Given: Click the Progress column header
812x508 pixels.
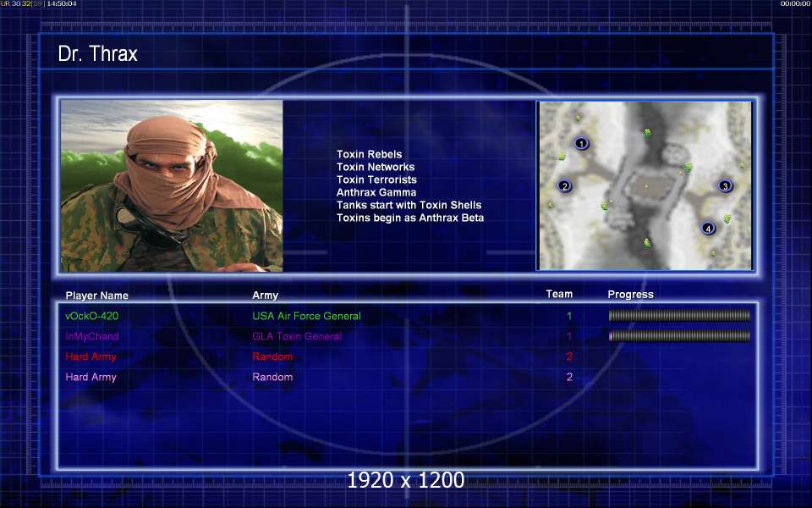Looking at the screenshot, I should click(x=630, y=295).
